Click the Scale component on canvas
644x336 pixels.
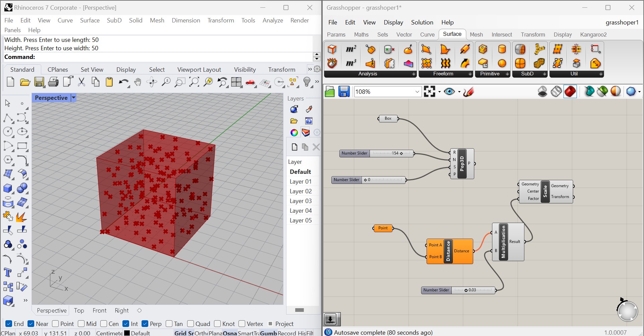(545, 191)
